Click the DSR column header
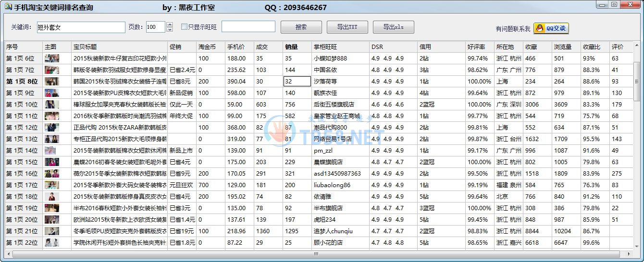The height and width of the screenshot is (262, 644). pos(394,47)
